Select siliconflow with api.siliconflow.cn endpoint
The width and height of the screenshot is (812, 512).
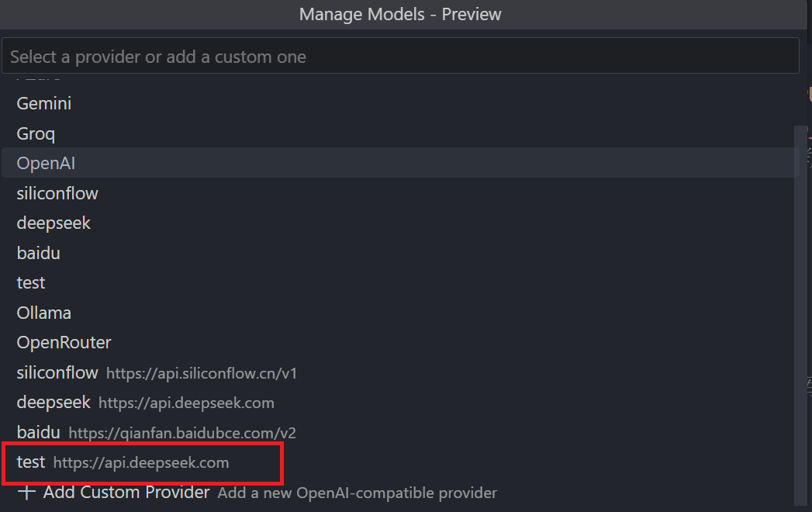click(x=57, y=372)
